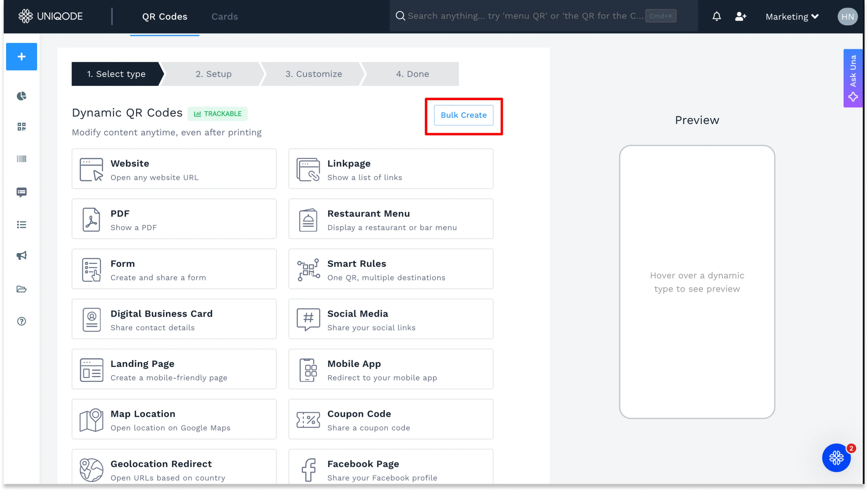
Task: Select 'Share your Facebook profile' description
Action: point(382,478)
